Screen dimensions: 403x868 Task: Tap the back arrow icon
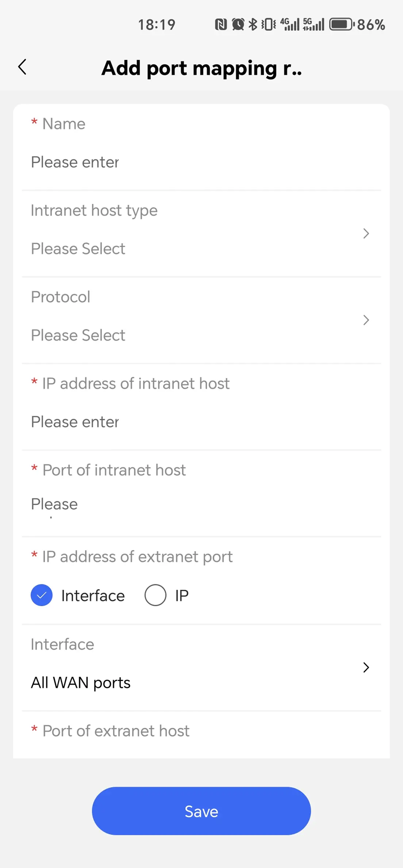[23, 67]
